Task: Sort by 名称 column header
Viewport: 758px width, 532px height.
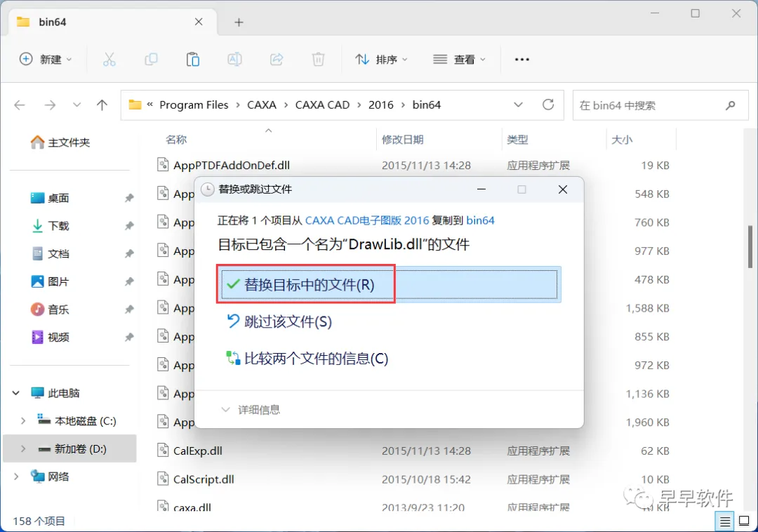Action: click(176, 140)
